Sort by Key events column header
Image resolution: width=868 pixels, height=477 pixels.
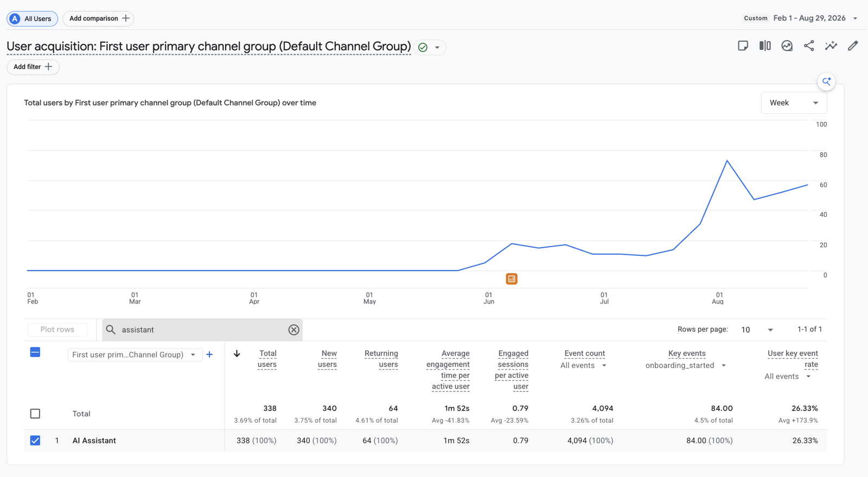tap(687, 353)
